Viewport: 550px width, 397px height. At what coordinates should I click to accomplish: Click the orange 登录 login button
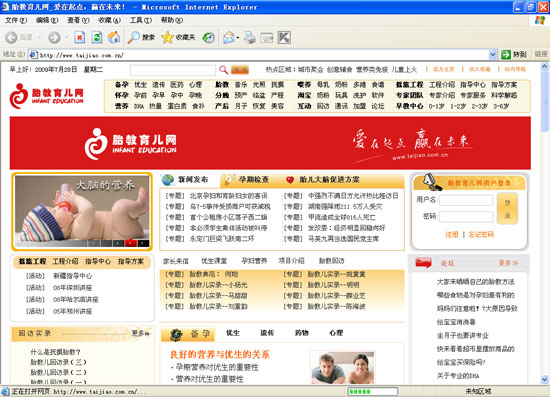pos(507,209)
